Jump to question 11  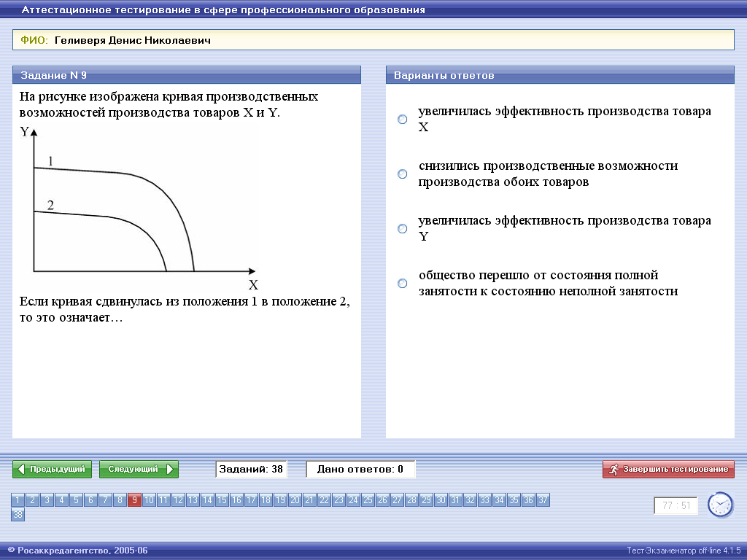163,500
